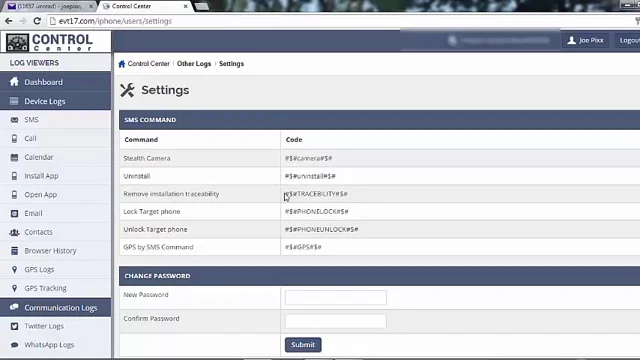Click the Open App icon
This screenshot has height=360, width=640.
[x=14, y=195]
